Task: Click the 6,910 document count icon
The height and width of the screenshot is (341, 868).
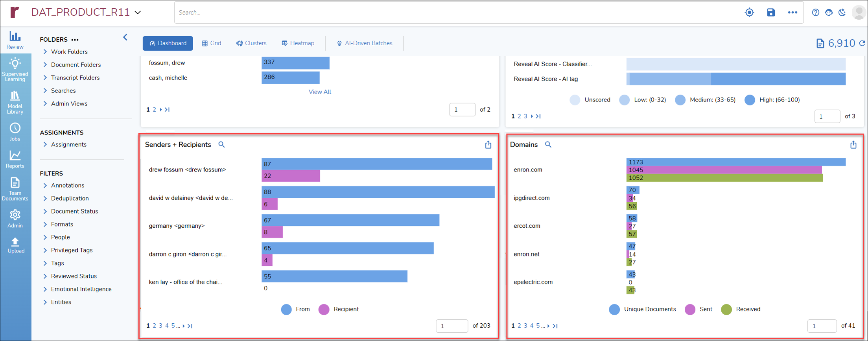Action: point(820,43)
